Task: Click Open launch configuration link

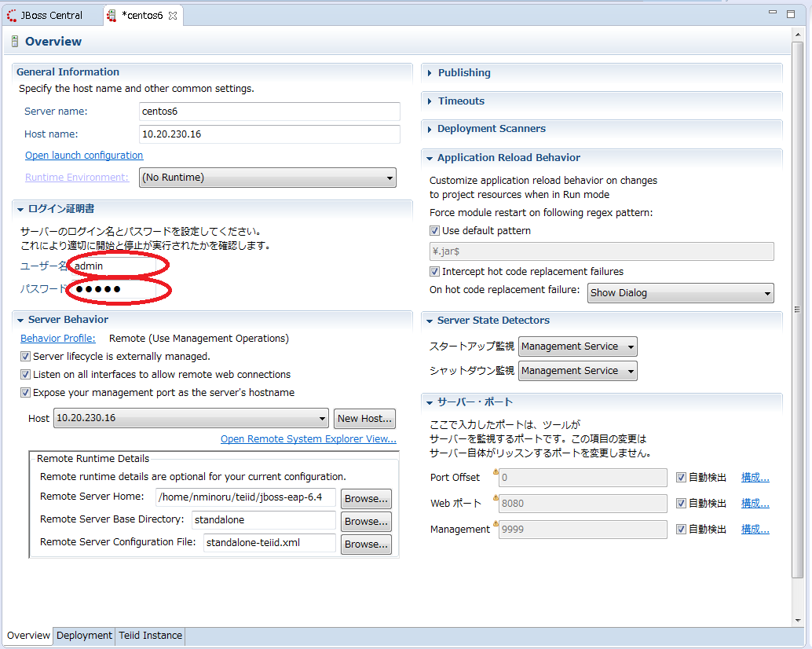Action: click(x=84, y=156)
